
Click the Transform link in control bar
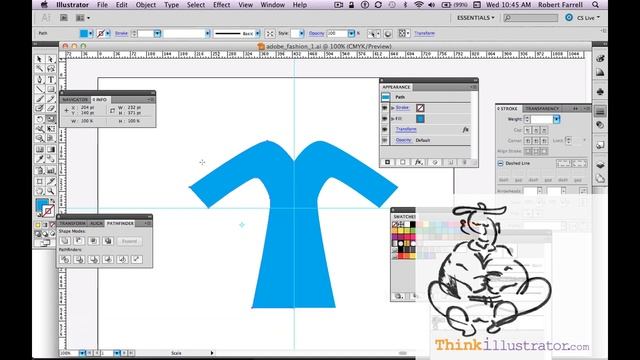(x=424, y=33)
